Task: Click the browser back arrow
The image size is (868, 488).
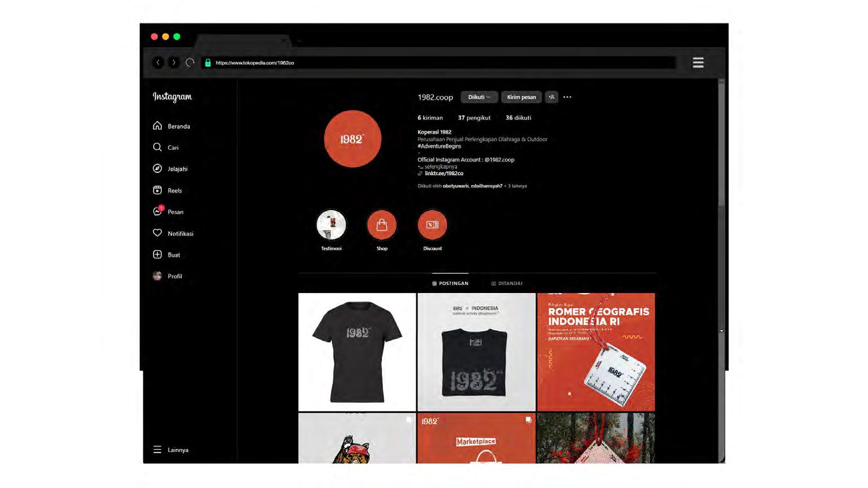Action: [x=158, y=63]
